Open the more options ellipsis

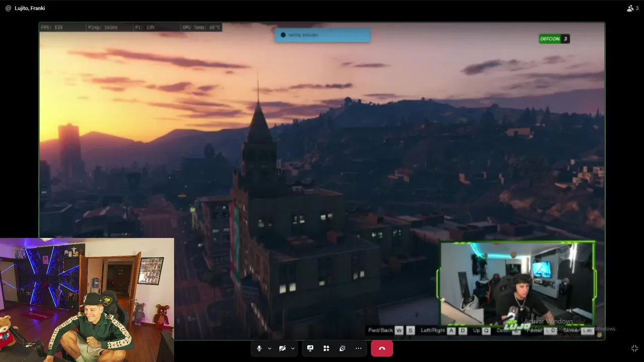point(359,348)
